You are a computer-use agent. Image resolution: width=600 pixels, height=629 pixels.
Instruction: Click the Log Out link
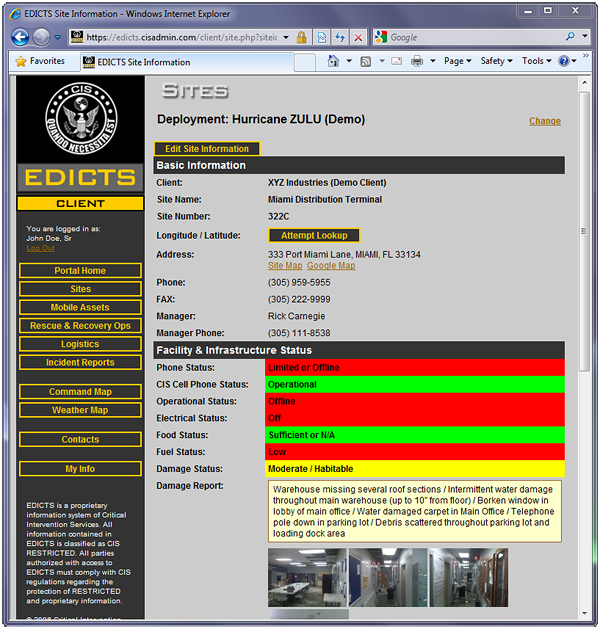point(40,248)
